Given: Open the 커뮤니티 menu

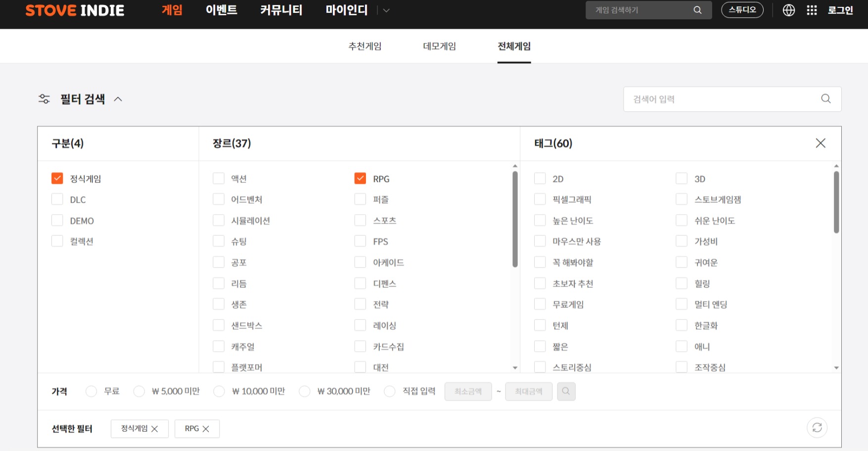Looking at the screenshot, I should [x=281, y=10].
